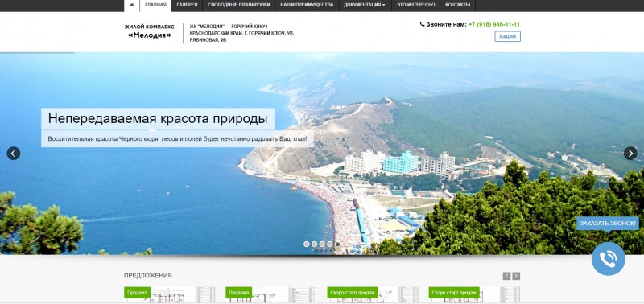
Task: Open СВОБОДНЫЕ ПЛАНИРОВКИ menu item
Action: [238, 6]
